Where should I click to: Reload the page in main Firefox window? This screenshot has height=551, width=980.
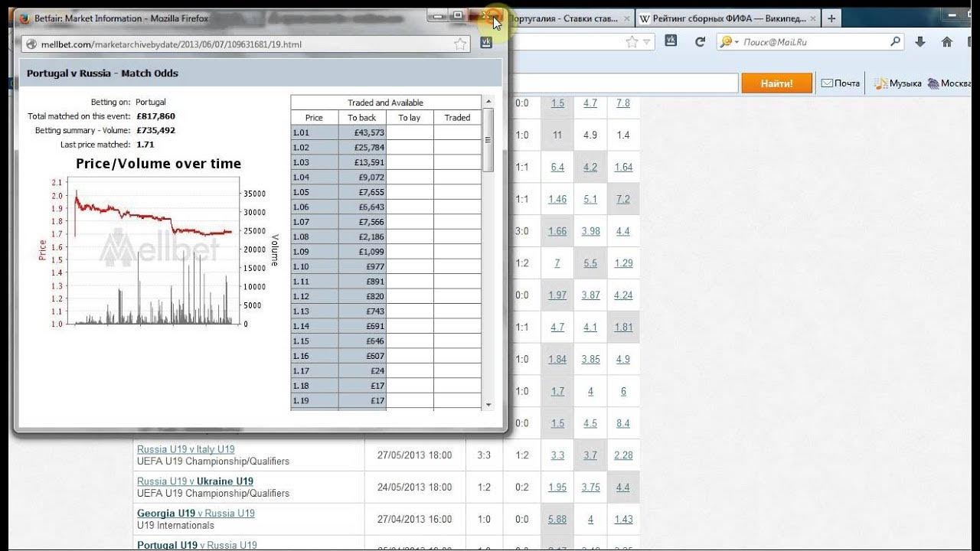click(x=700, y=42)
